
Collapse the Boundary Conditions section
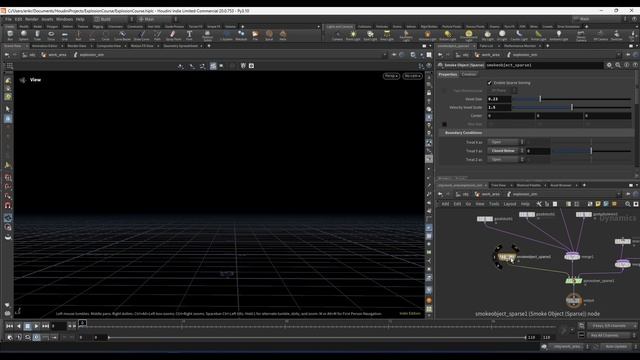[463, 133]
